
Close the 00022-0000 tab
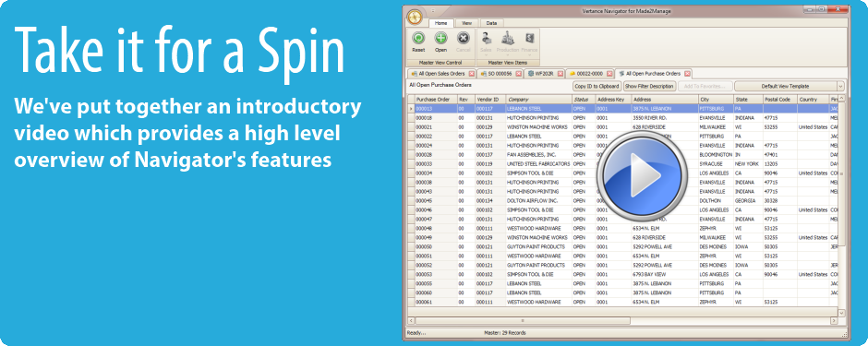coord(609,74)
